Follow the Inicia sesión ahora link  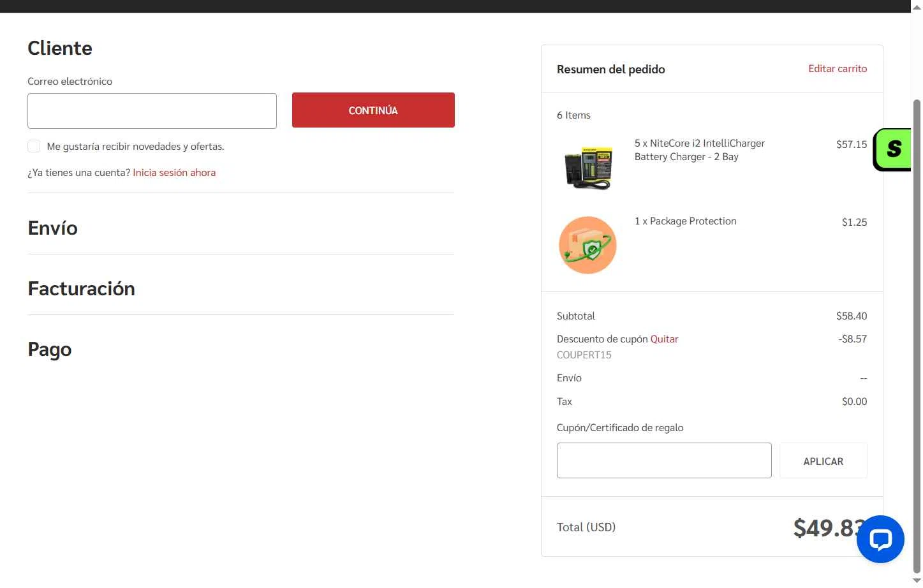174,173
